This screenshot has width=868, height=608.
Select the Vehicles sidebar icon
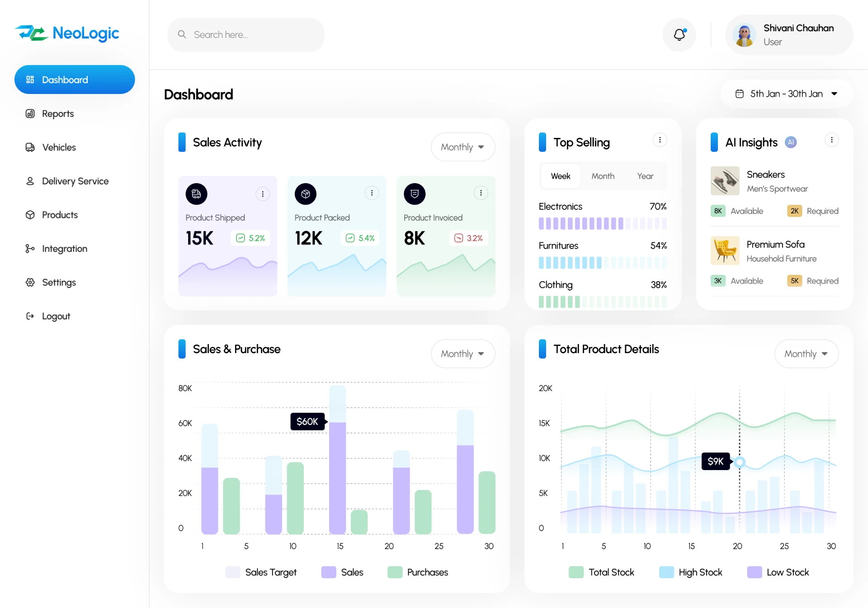click(30, 147)
